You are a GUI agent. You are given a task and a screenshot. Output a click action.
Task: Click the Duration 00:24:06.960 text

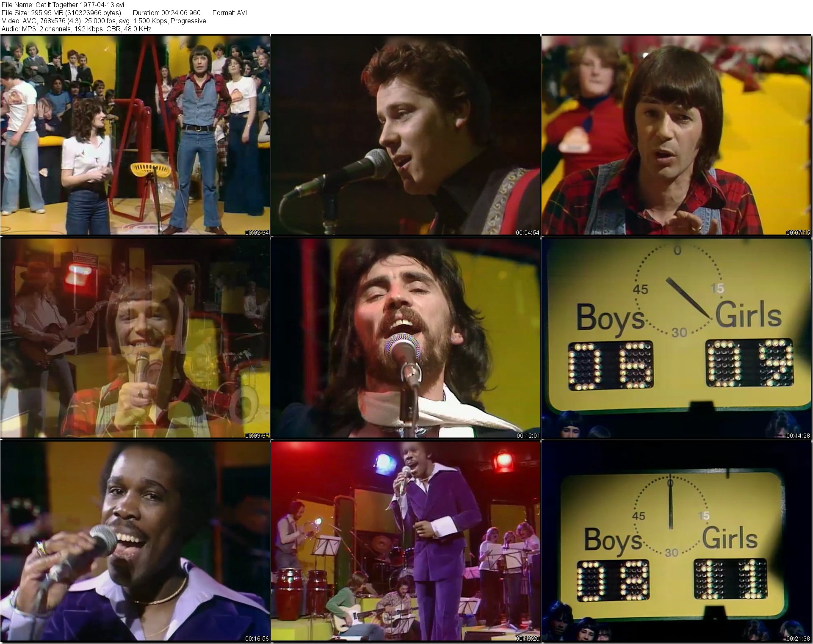(x=166, y=13)
